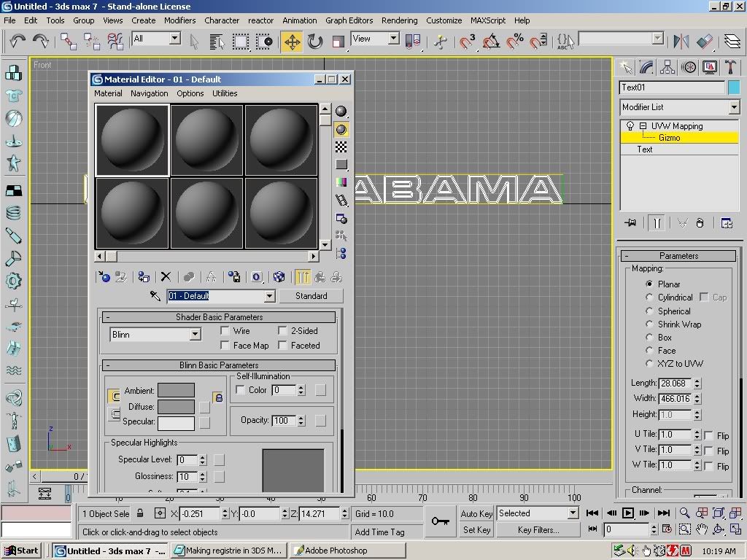Image resolution: width=747 pixels, height=560 pixels.
Task: Open the Modify command panel tab
Action: click(646, 67)
